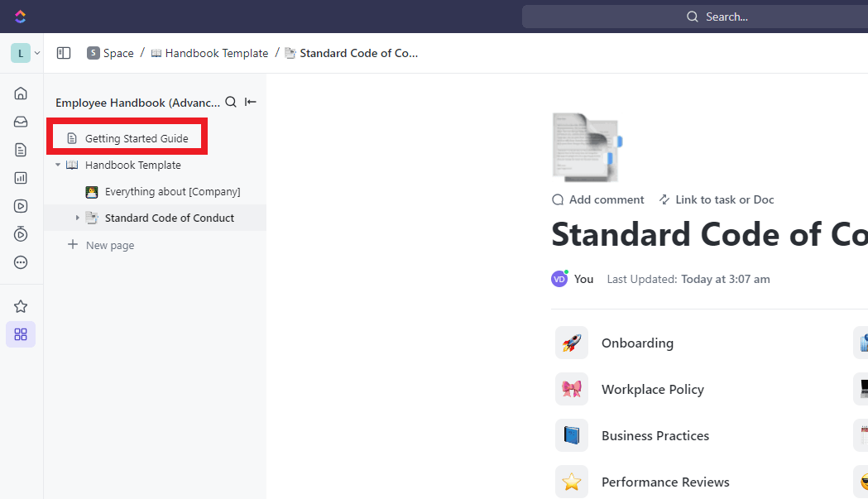Open More options icon in left rail
Viewport: 868px width, 499px height.
21,262
